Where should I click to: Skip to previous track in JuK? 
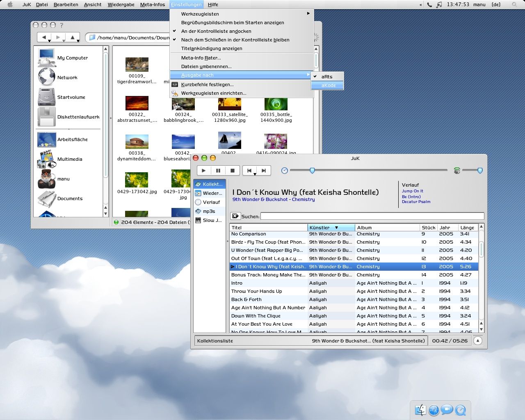pyautogui.click(x=249, y=171)
